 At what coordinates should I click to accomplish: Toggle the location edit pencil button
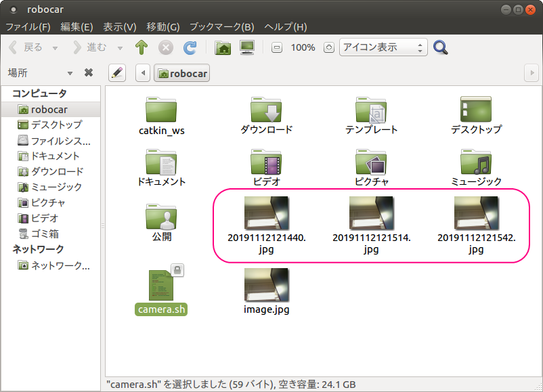click(117, 72)
